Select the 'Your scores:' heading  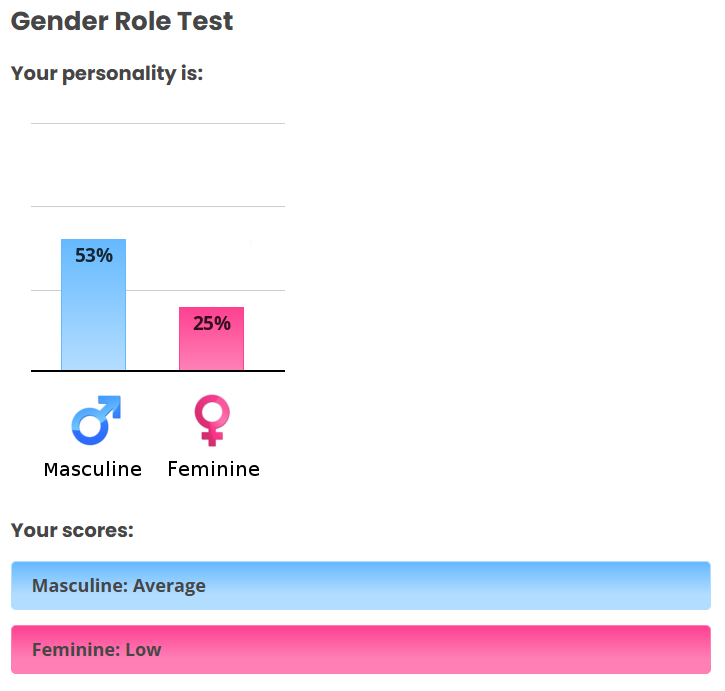[71, 530]
